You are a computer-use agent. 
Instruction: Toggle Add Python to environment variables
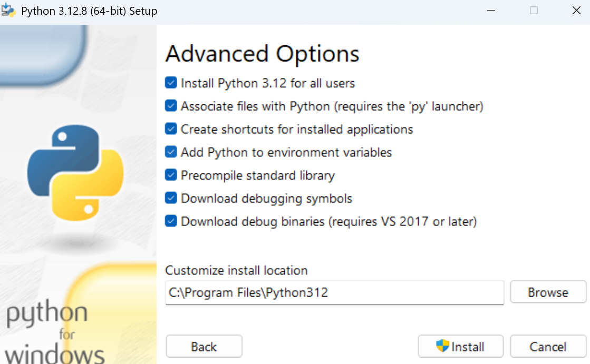171,152
